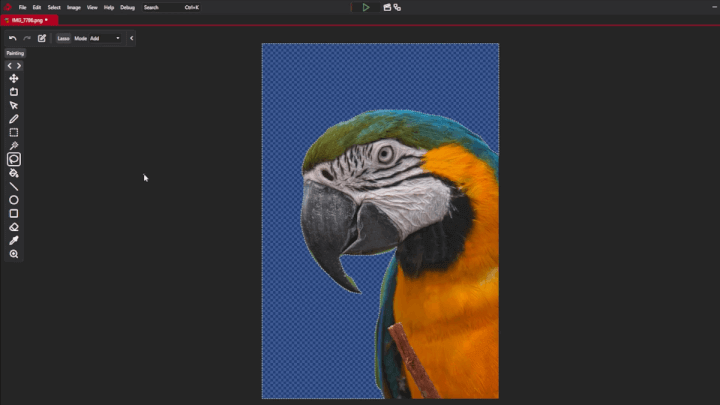The image size is (720, 405).
Task: Click the green play button
Action: [366, 7]
